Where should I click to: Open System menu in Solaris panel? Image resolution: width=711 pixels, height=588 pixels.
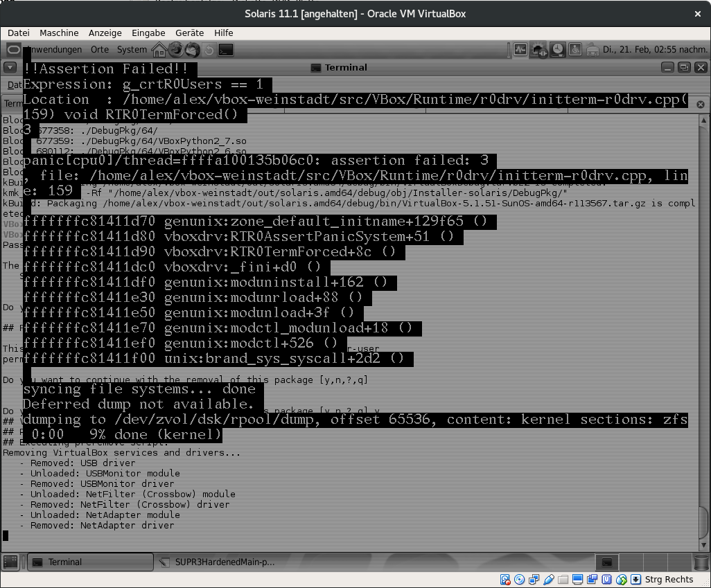coord(132,49)
